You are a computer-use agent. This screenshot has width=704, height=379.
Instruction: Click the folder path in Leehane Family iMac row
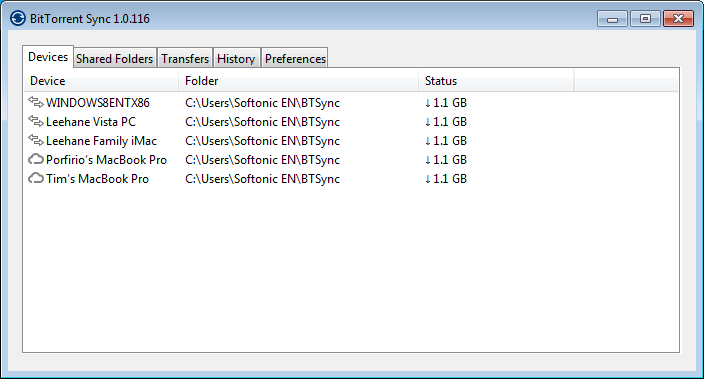click(x=262, y=141)
